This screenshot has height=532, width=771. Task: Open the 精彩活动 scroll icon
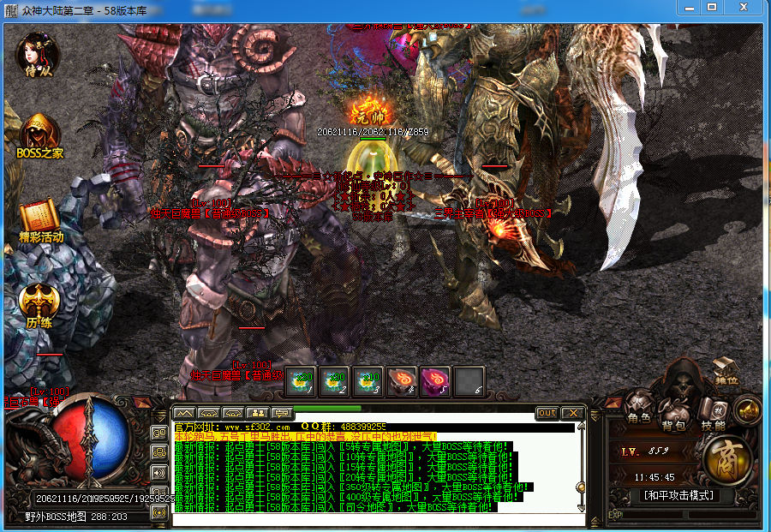[x=40, y=220]
